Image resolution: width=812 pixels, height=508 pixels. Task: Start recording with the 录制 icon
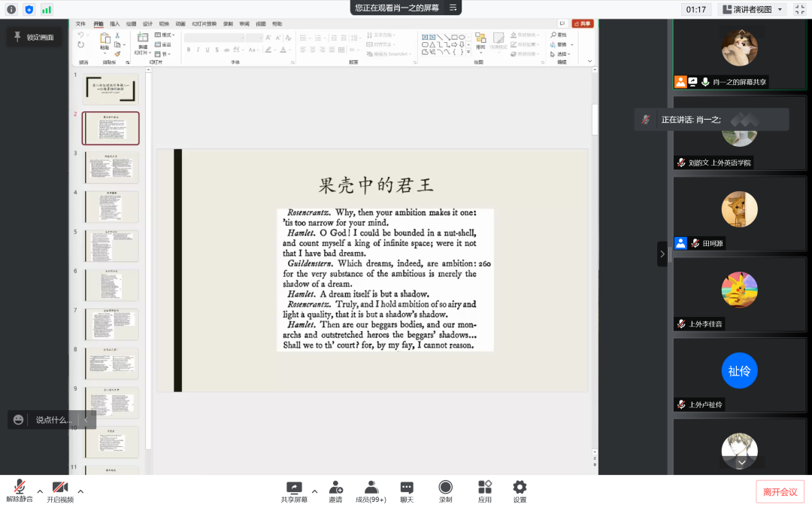click(446, 491)
